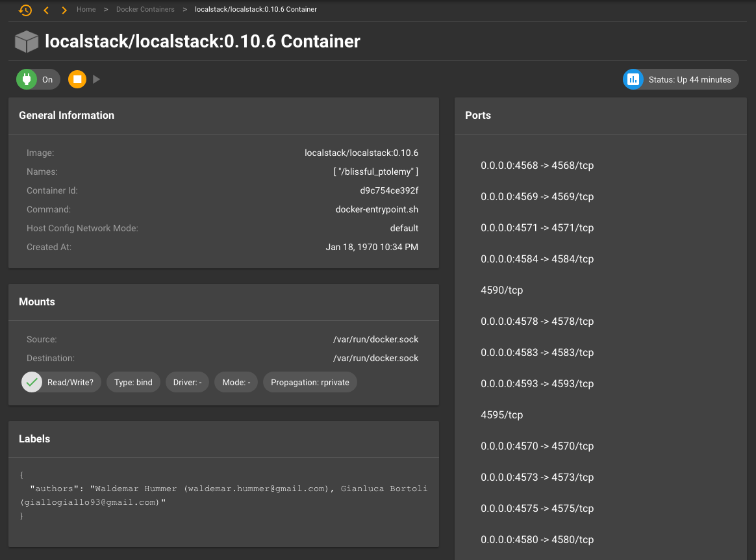
Task: Select network mode value default
Action: point(404,228)
